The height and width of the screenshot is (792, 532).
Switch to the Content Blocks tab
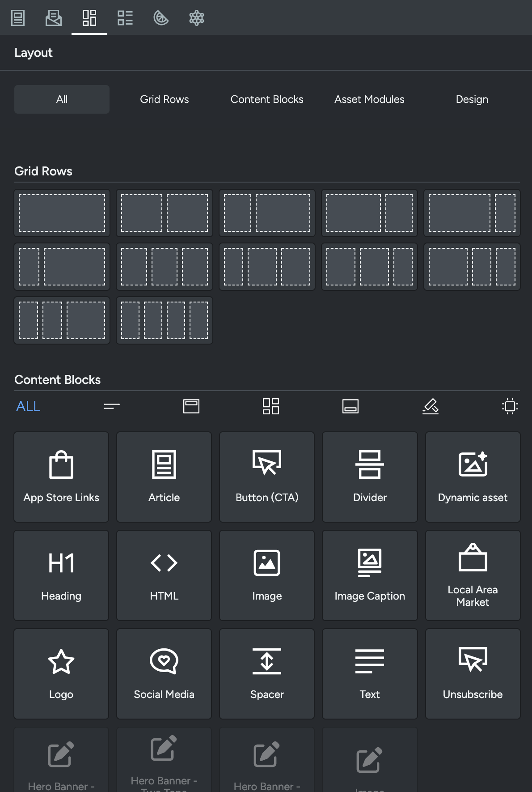(267, 99)
